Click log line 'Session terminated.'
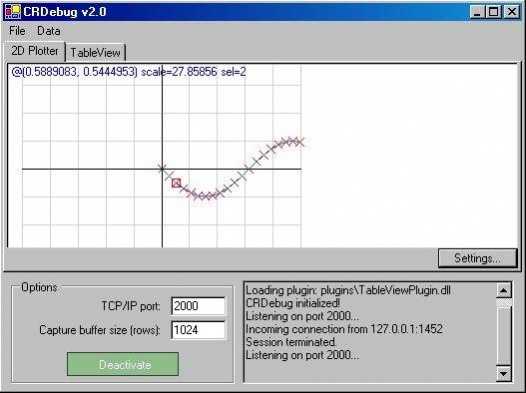The image size is (526, 393). [x=291, y=342]
